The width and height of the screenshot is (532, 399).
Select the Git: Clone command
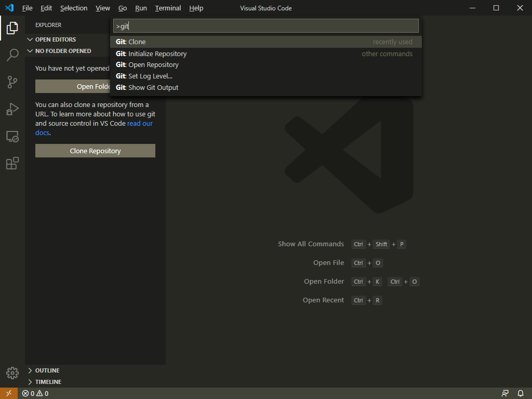point(266,42)
